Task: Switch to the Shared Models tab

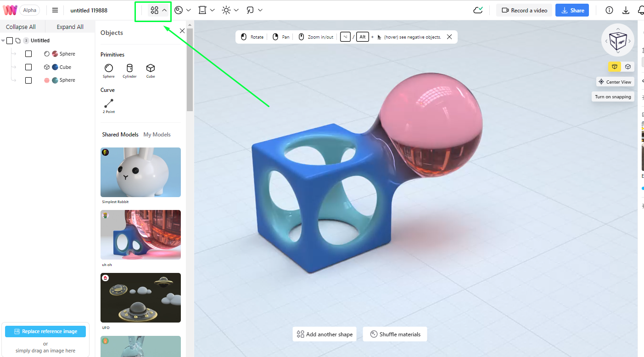Action: click(x=120, y=135)
